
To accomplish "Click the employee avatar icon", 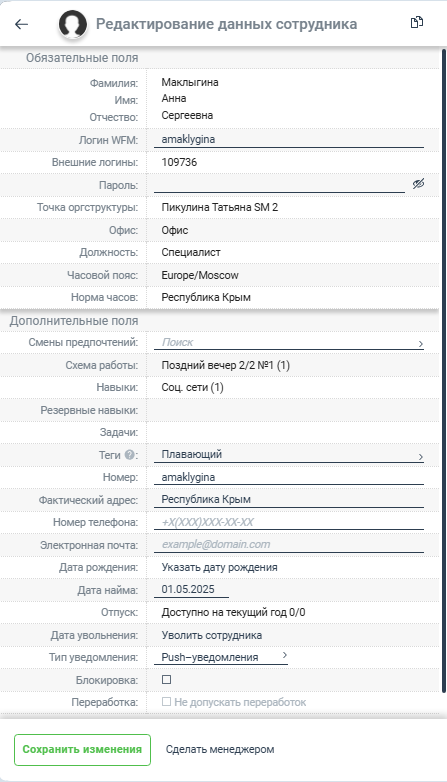I will pos(73,24).
